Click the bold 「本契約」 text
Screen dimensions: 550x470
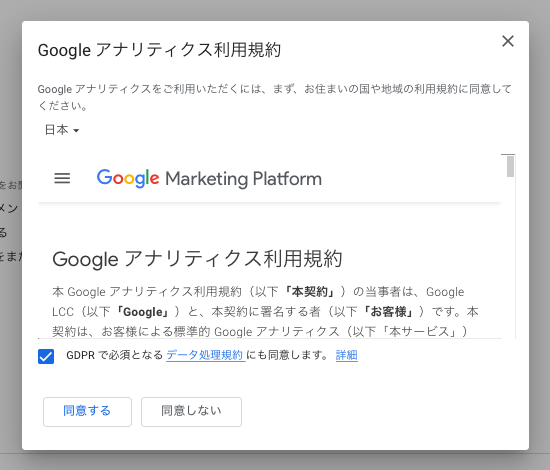click(x=309, y=292)
